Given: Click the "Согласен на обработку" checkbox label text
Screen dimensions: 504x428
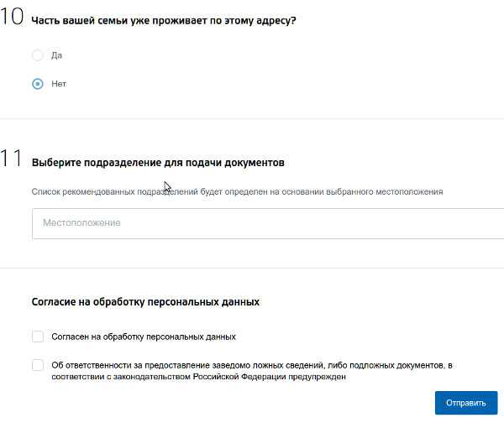Looking at the screenshot, I should [x=144, y=337].
